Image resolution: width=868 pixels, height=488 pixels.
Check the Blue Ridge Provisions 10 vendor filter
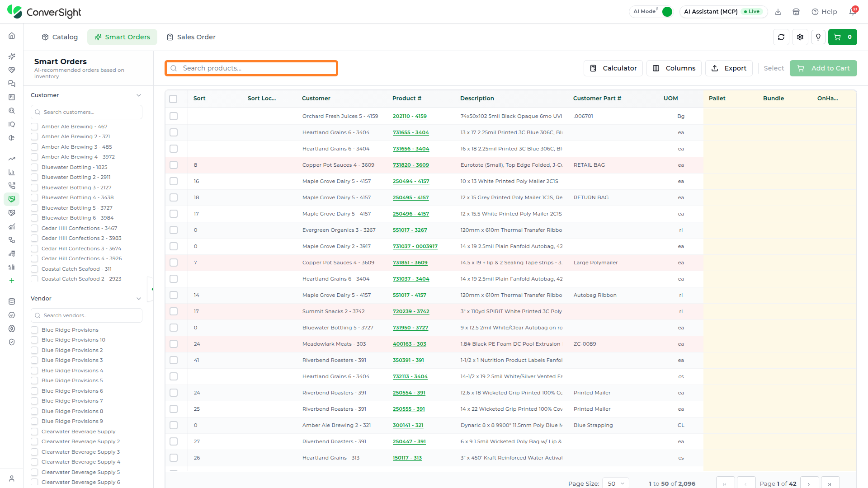coord(34,340)
